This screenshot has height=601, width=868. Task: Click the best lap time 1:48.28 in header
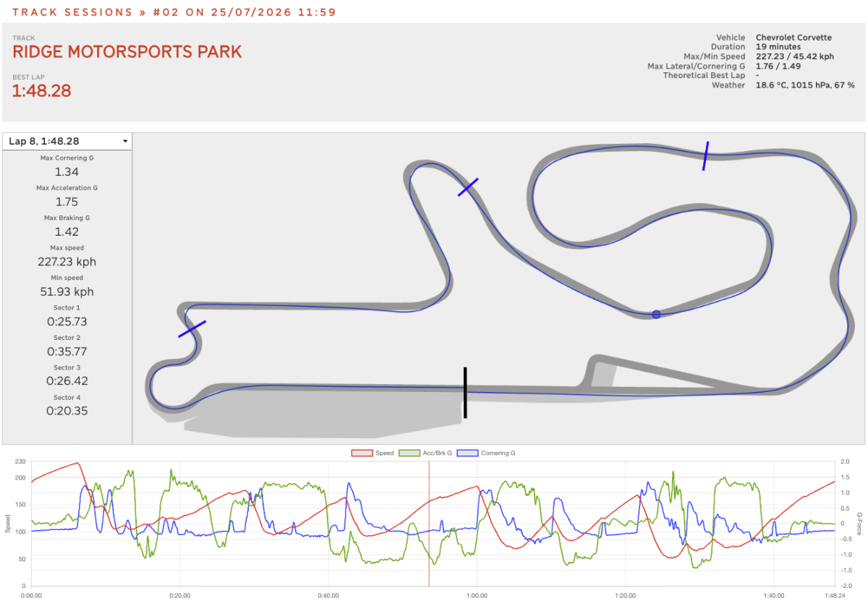[41, 90]
